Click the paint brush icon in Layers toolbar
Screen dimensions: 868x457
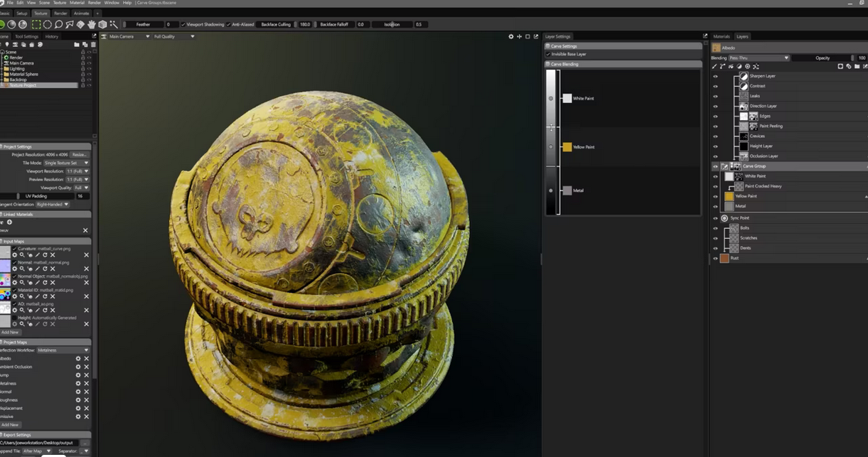point(715,66)
